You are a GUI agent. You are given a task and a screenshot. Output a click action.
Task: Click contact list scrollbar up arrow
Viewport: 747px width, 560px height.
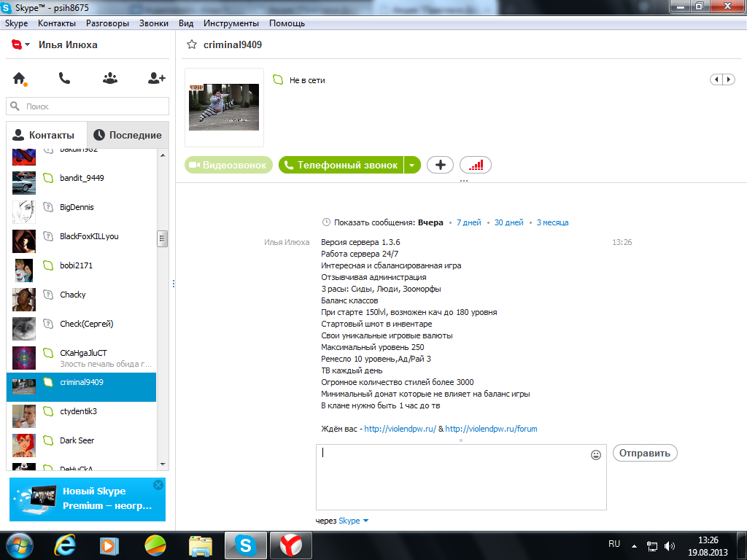coord(163,155)
